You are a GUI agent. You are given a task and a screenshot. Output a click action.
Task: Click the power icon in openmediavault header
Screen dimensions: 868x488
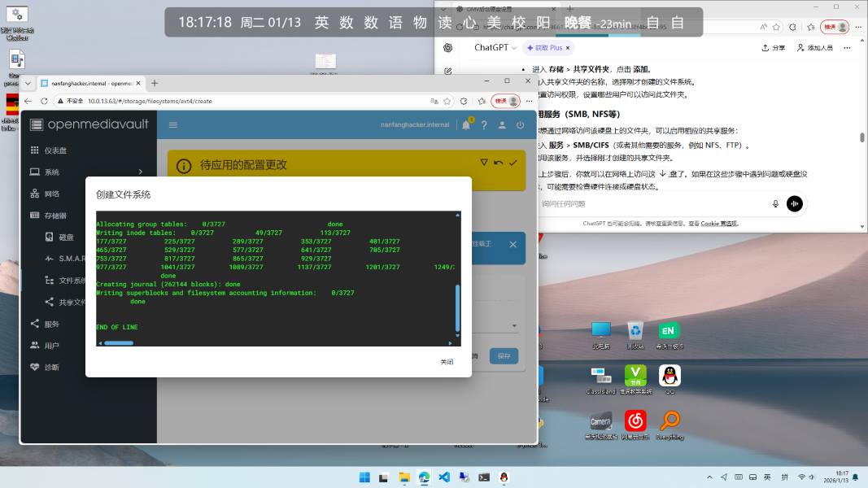(520, 125)
